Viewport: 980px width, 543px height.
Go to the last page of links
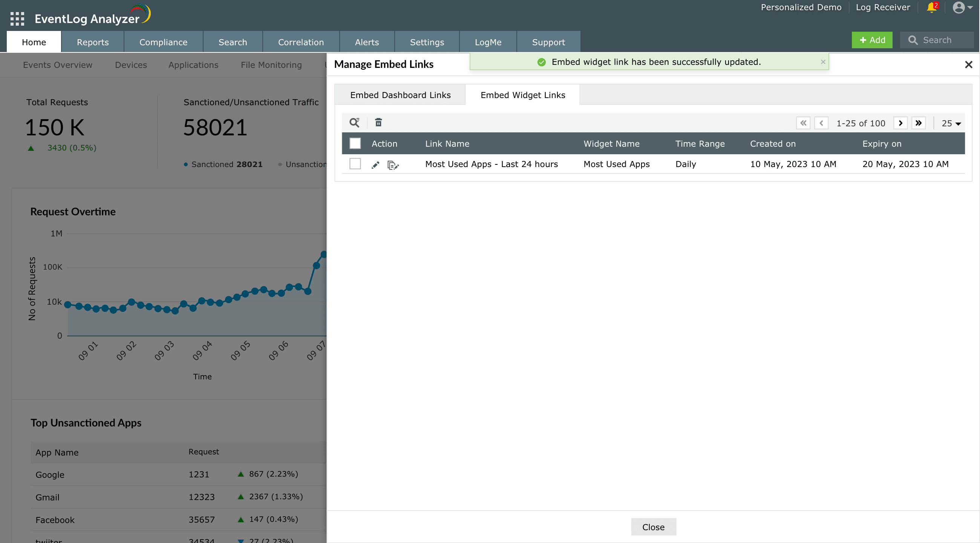click(918, 123)
